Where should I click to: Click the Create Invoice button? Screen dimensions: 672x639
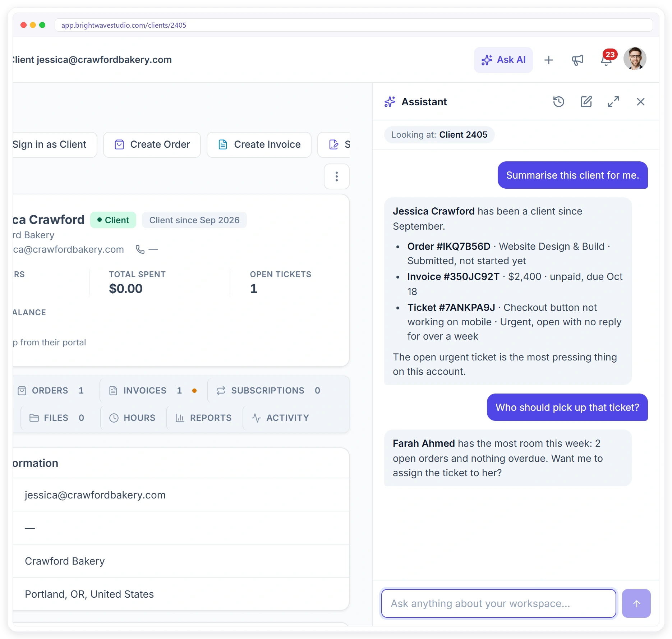tap(259, 144)
